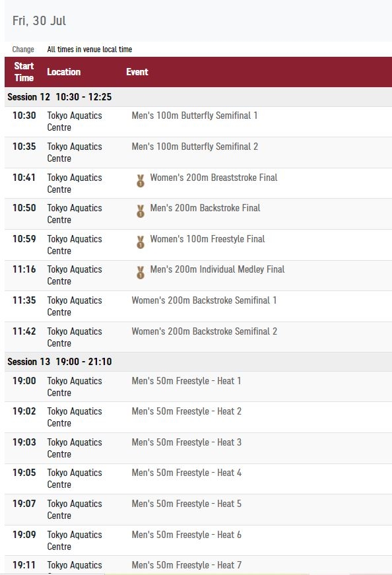Open Men's 200m Backstroke Final event
392x575 pixels.
[x=205, y=208]
